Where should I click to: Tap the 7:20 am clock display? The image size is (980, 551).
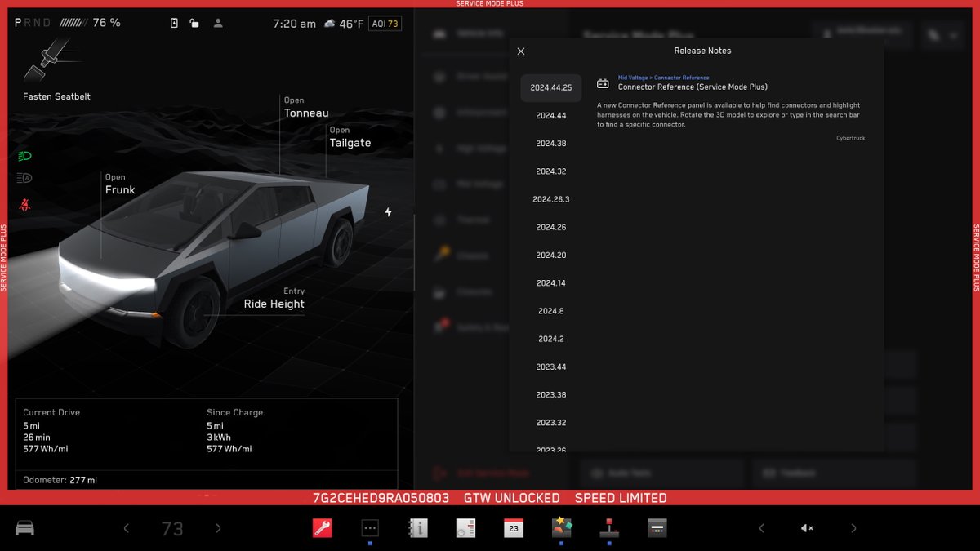[294, 24]
